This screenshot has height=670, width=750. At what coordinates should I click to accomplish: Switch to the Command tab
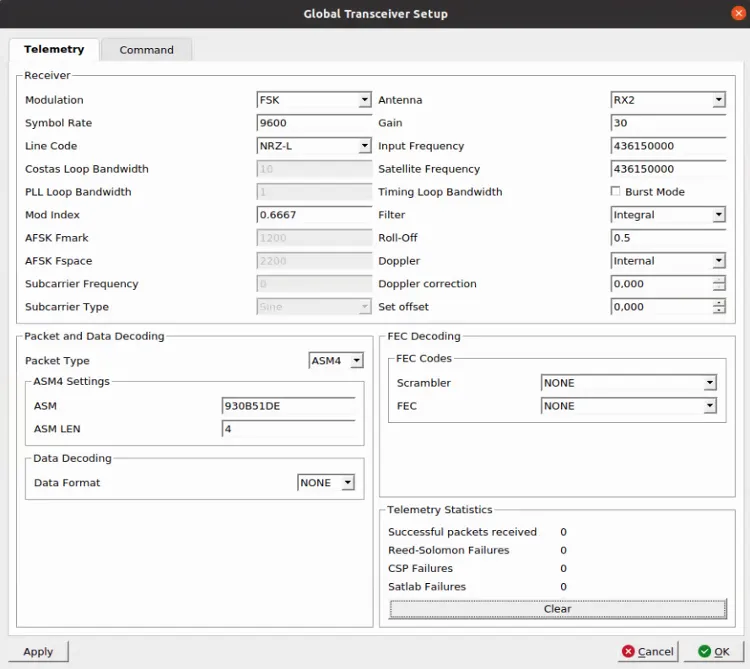pyautogui.click(x=146, y=50)
